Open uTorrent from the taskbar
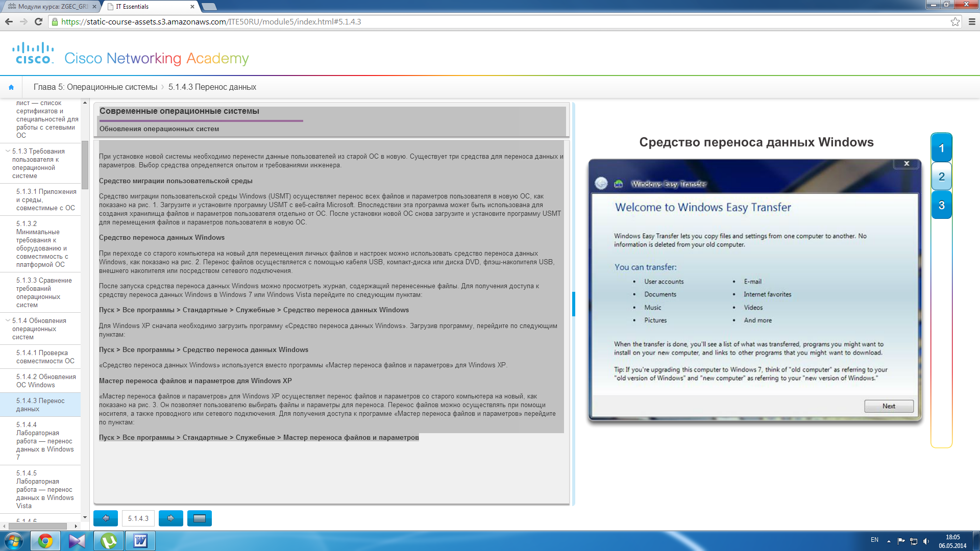 click(109, 541)
